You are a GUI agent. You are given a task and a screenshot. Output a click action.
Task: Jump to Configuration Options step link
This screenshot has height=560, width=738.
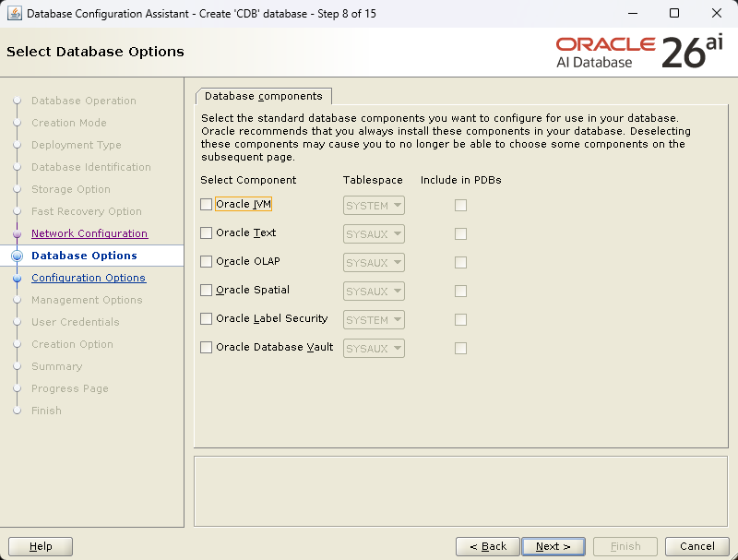point(89,278)
